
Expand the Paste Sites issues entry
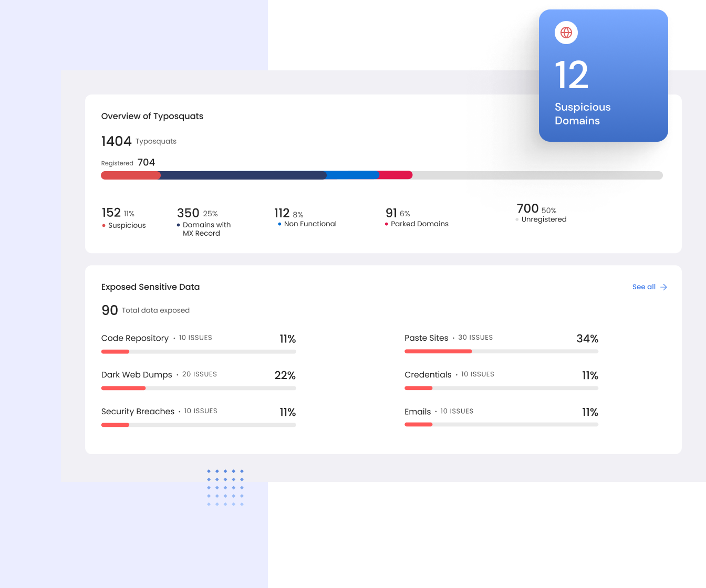tap(426, 338)
